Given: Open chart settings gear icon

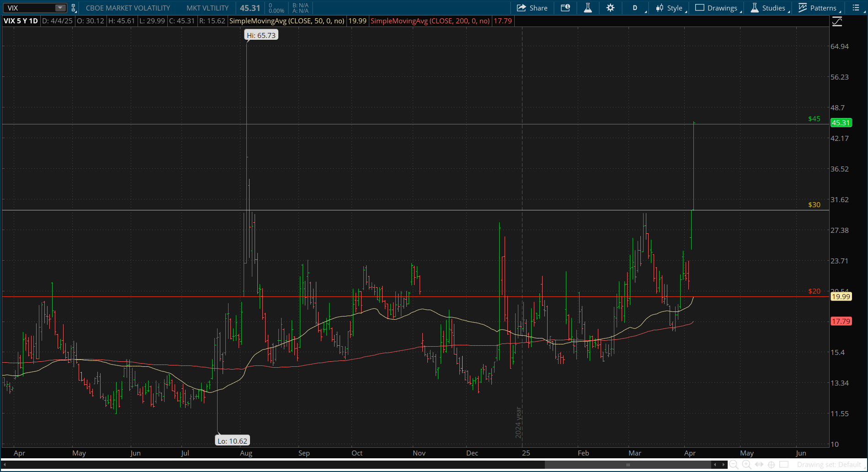Looking at the screenshot, I should [611, 8].
